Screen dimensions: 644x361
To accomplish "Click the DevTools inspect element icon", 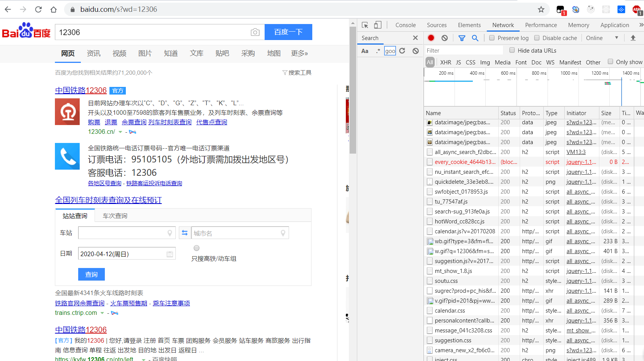I will coord(365,25).
